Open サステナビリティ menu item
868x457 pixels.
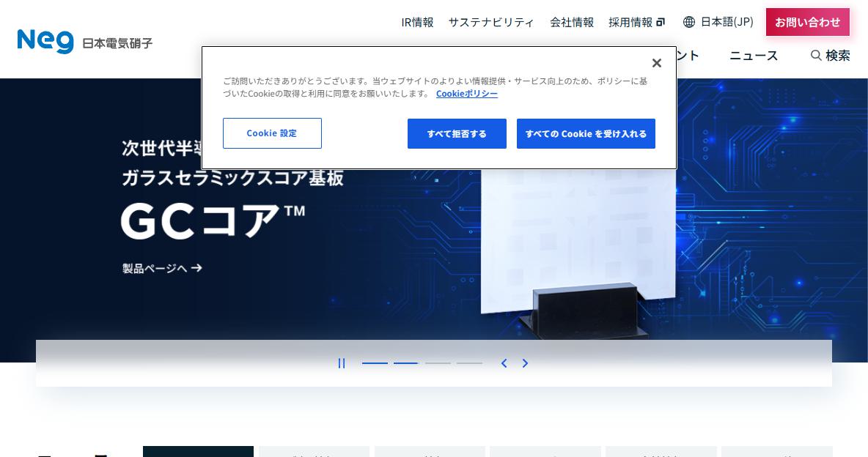click(491, 22)
